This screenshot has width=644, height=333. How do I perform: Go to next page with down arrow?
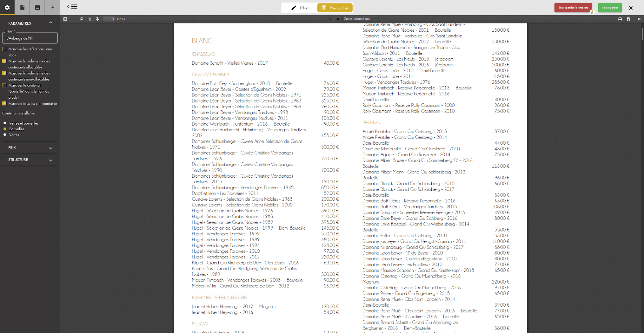97,19
